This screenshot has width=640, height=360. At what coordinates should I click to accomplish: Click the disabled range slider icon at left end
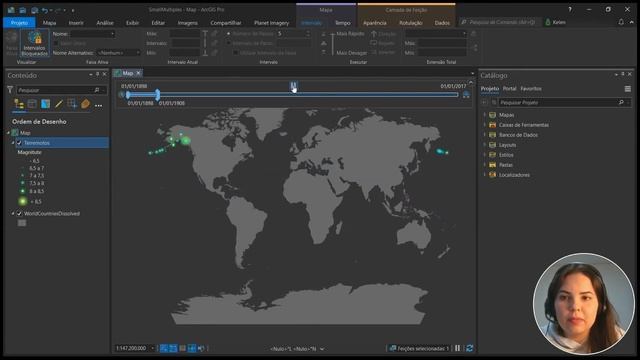point(121,95)
